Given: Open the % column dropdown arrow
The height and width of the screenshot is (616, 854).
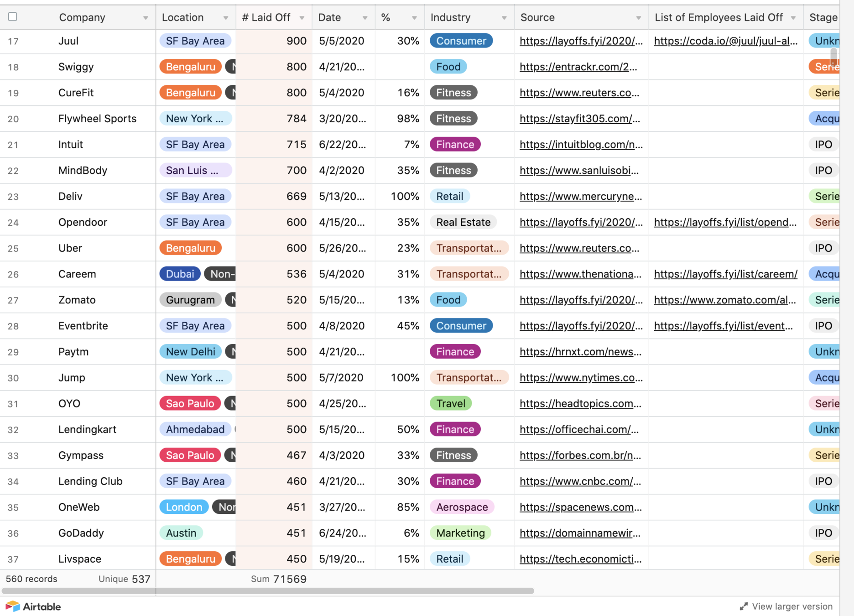Looking at the screenshot, I should pos(414,18).
